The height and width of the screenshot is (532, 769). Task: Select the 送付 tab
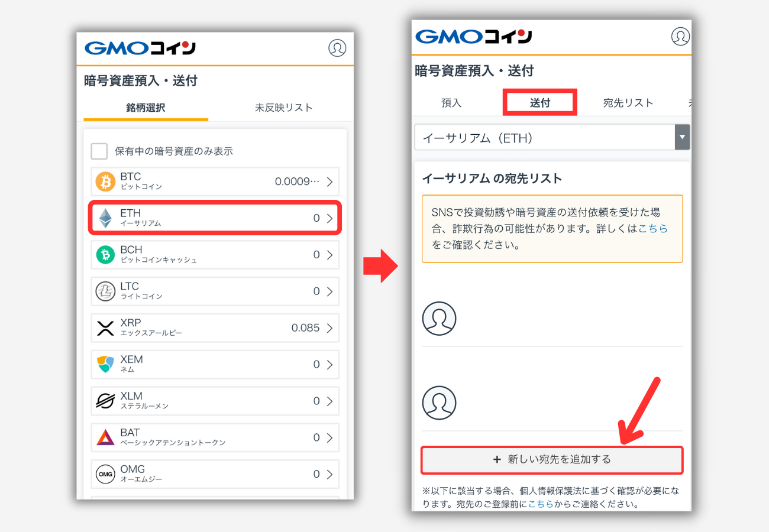[540, 103]
